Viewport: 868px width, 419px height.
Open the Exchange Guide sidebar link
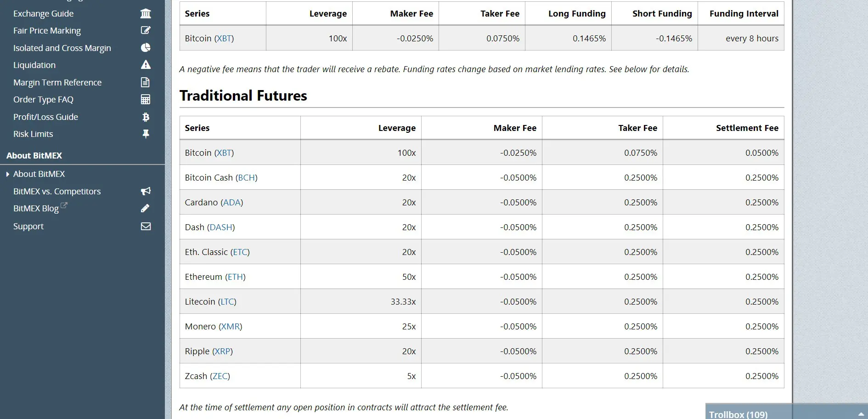43,13
